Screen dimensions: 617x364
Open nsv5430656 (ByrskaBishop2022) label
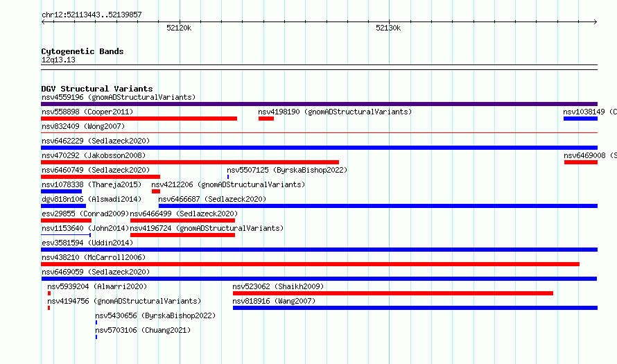(x=155, y=315)
